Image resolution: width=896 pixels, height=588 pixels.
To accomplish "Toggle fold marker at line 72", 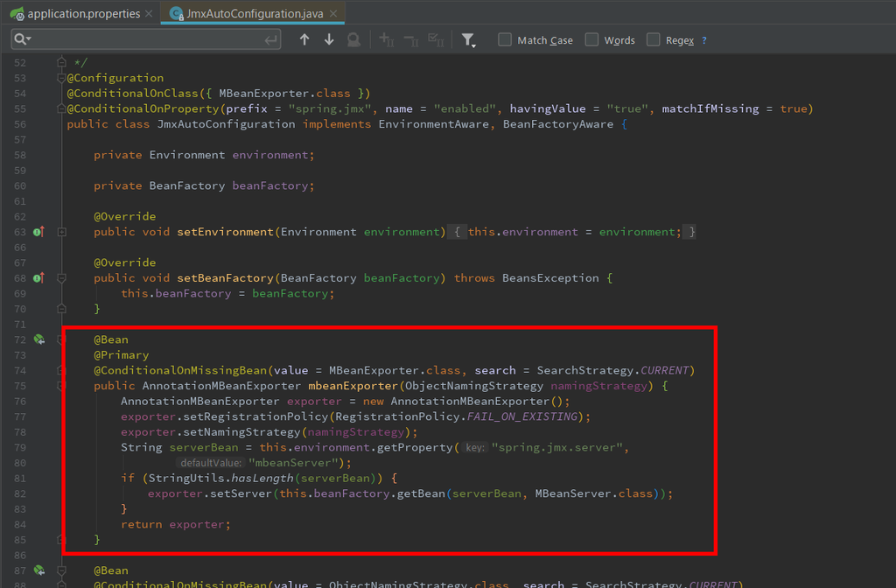I will 61,340.
